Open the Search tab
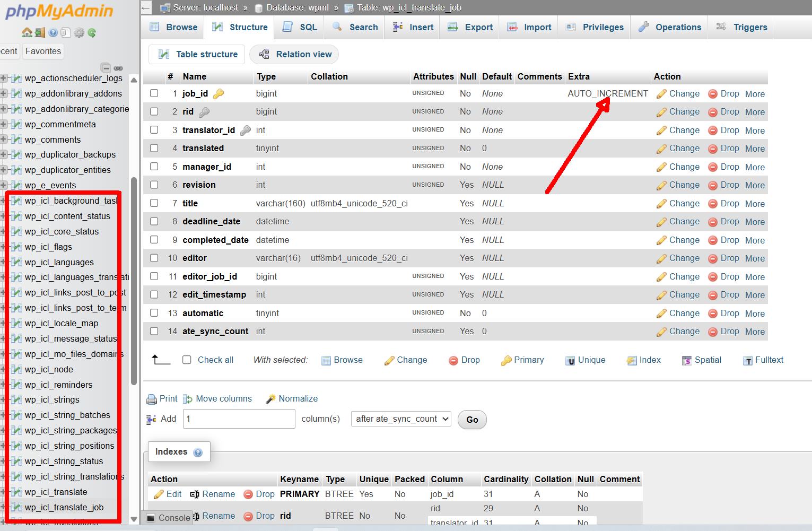The image size is (812, 531). (355, 27)
